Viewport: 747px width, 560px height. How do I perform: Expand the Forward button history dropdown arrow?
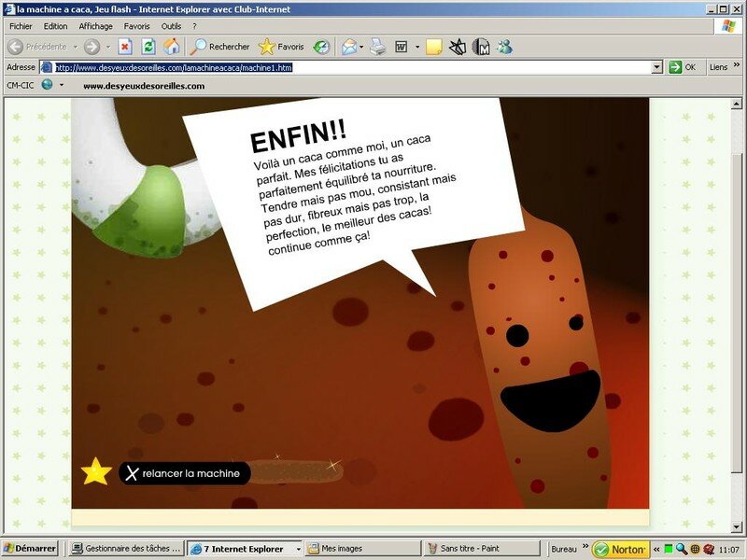click(x=108, y=47)
